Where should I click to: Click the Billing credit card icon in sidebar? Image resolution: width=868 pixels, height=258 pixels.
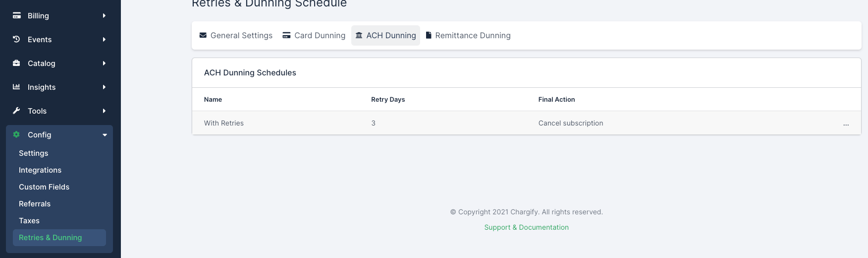pyautogui.click(x=17, y=15)
